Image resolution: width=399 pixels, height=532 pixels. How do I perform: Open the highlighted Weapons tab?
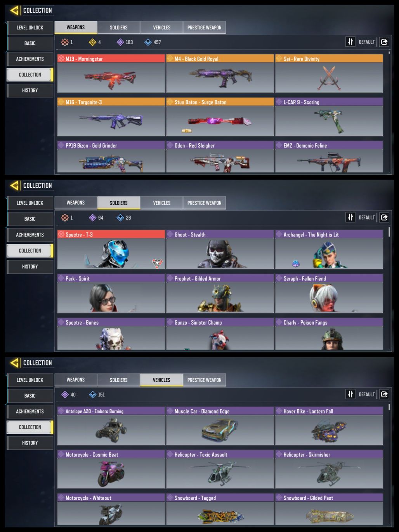(x=76, y=28)
